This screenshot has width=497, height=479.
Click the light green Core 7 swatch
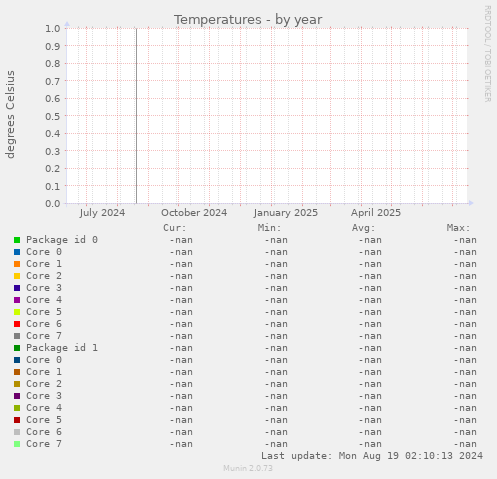[17, 444]
